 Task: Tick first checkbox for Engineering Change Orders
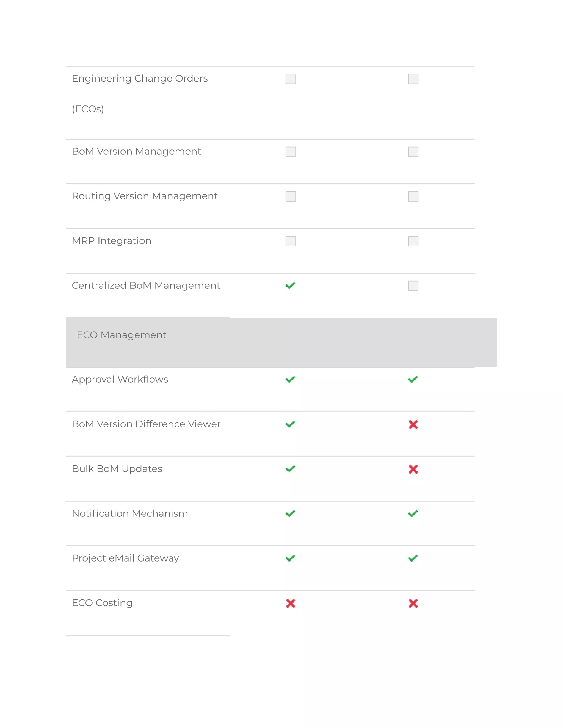(x=291, y=79)
